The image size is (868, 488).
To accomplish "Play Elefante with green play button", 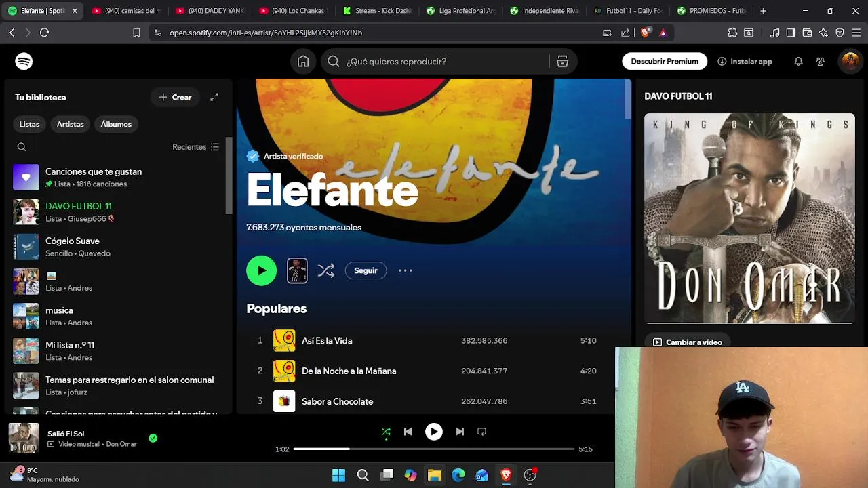I will click(261, 270).
